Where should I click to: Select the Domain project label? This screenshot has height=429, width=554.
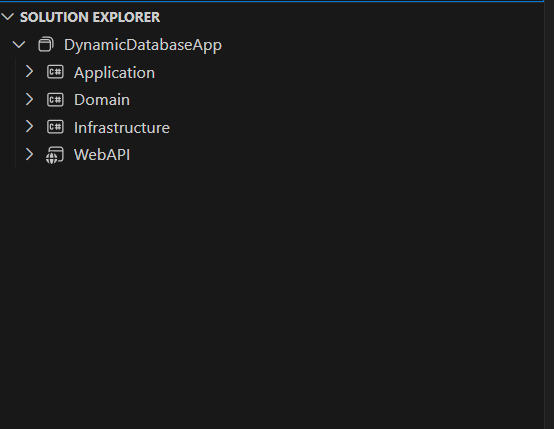102,100
